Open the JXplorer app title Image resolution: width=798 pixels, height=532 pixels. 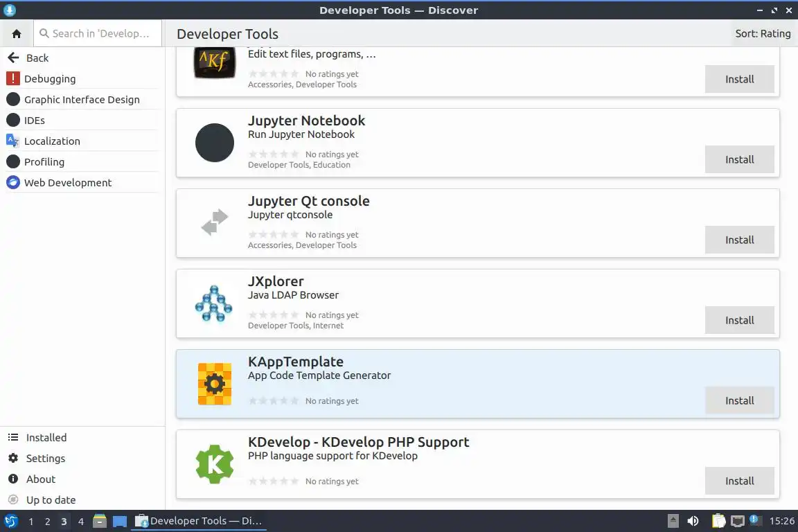(276, 281)
